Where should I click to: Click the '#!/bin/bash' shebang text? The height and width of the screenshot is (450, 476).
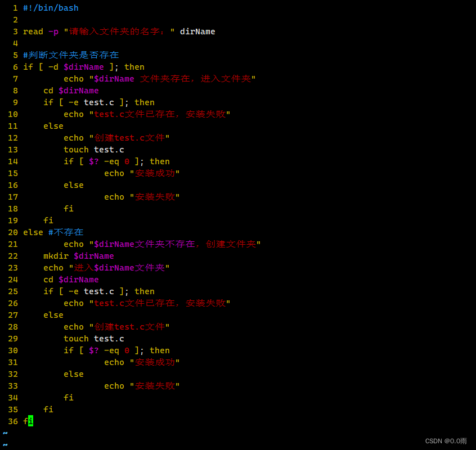[51, 8]
